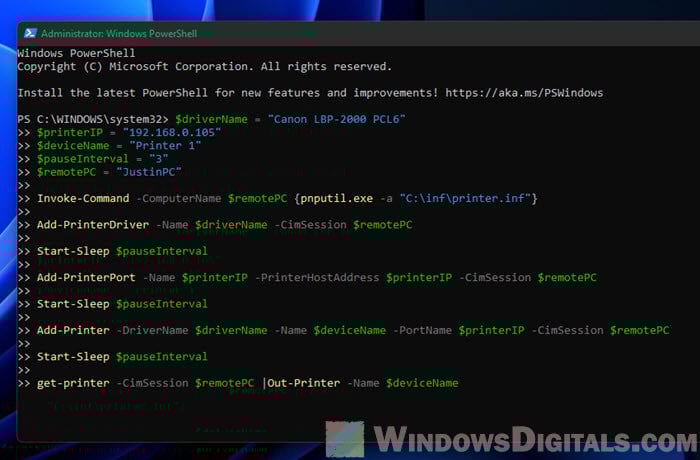Click the Start-Sleep line above get-printer
700x460 pixels.
click(122, 356)
